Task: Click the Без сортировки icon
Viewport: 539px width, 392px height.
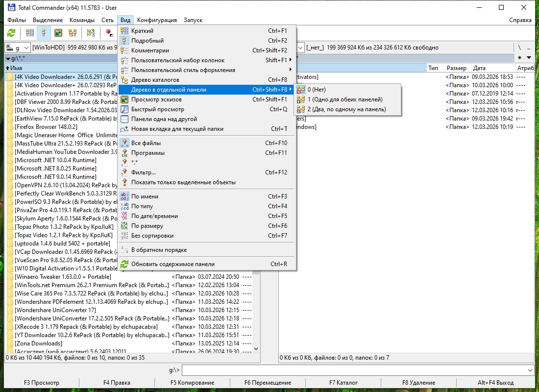Action: tap(124, 236)
